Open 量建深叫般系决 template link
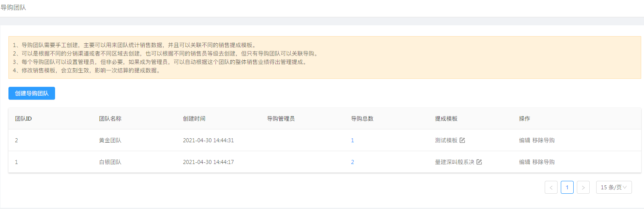Viewport: 644px width, 209px height. click(x=455, y=162)
